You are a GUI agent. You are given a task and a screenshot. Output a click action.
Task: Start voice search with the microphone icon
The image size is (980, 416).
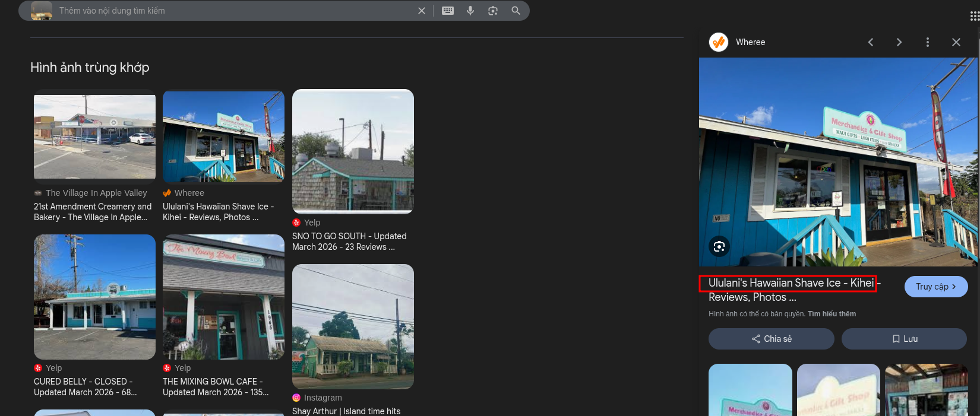coord(470,11)
